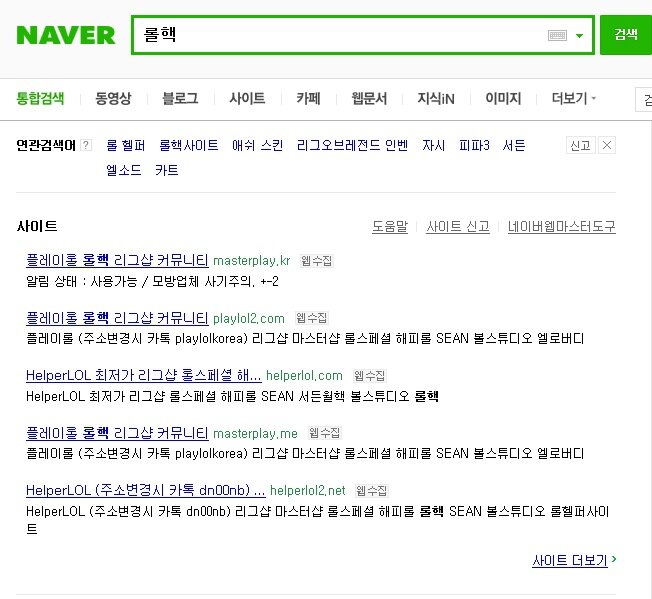Screen dimensions: 652x599
Task: Open the on-screen keyboard icon in search box
Action: [x=557, y=35]
